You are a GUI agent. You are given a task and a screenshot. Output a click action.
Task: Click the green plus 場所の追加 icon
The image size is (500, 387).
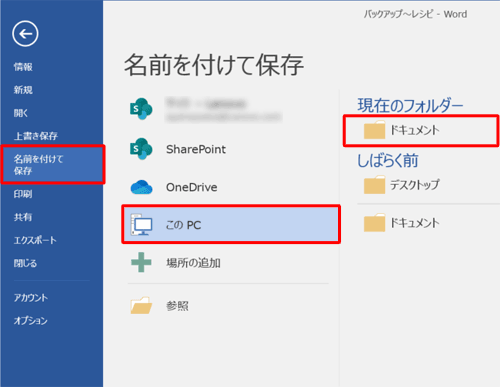(x=141, y=262)
